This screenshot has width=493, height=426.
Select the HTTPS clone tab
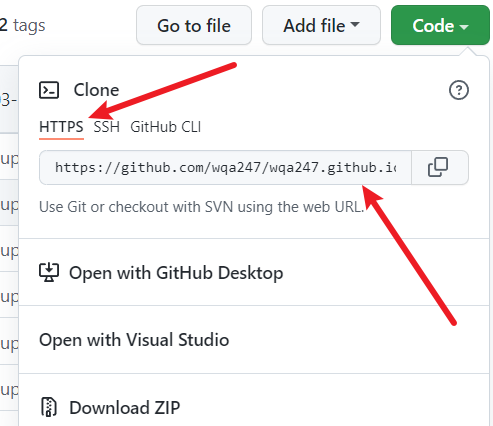(x=61, y=127)
